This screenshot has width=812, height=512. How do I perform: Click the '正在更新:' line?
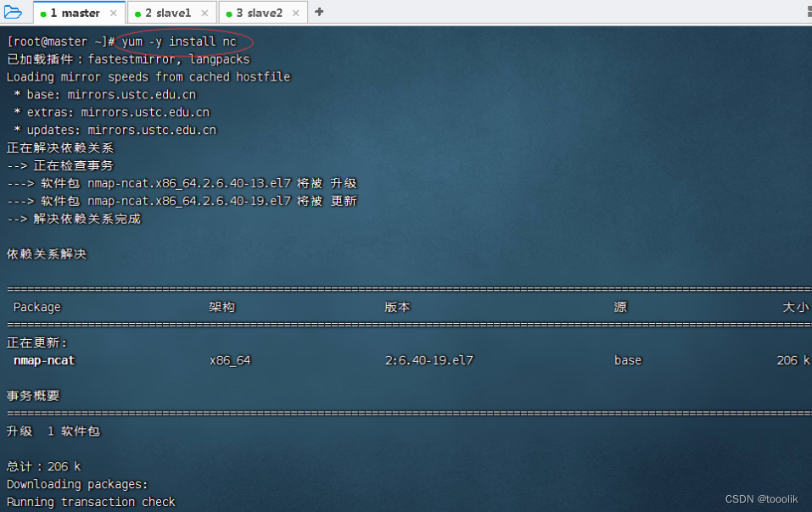[36, 342]
